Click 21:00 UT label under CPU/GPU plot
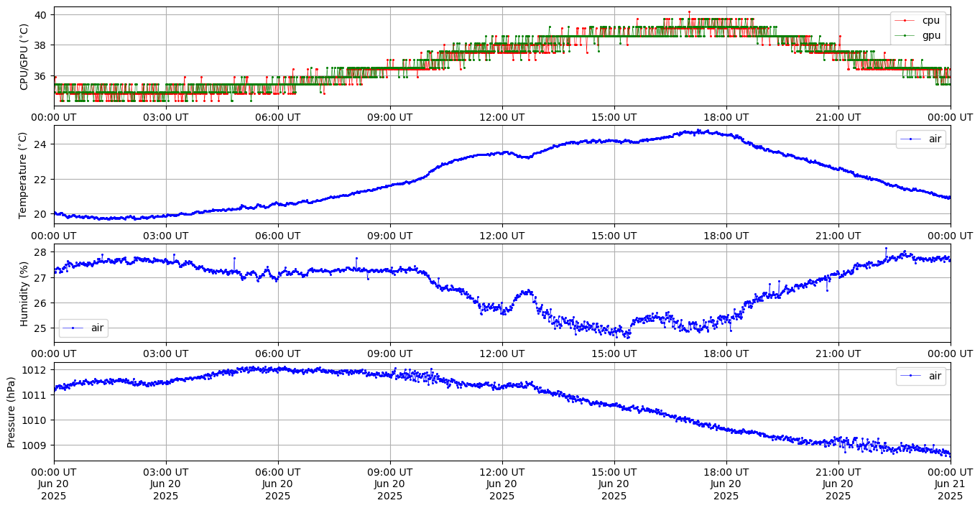This screenshot has width=980, height=508. 838,117
